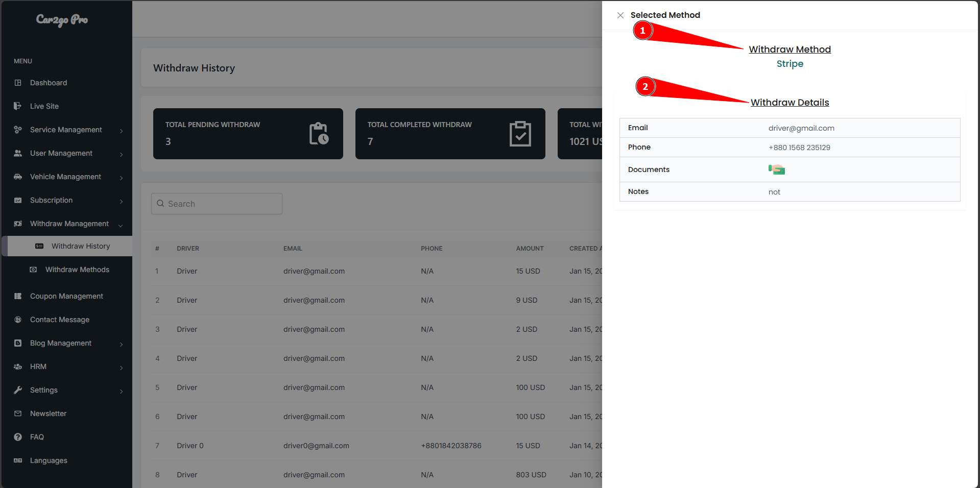Click the Settings wrench icon
This screenshot has width=980, height=488.
click(x=18, y=390)
